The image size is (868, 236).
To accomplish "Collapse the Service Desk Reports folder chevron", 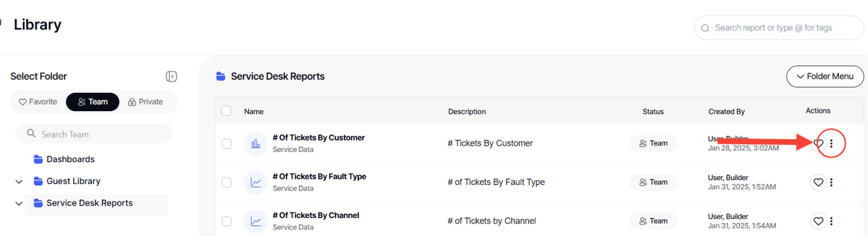I will tap(19, 204).
